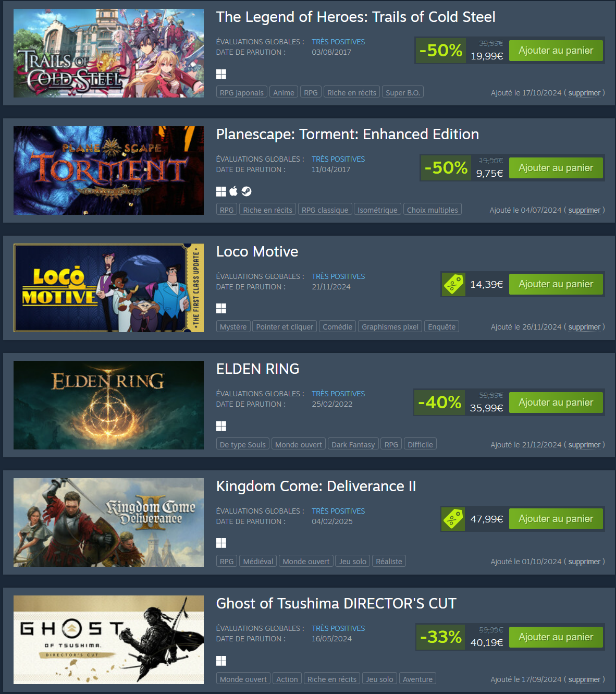
Task: Remove Planescape: Torment via the supprimer link
Action: [x=584, y=210]
